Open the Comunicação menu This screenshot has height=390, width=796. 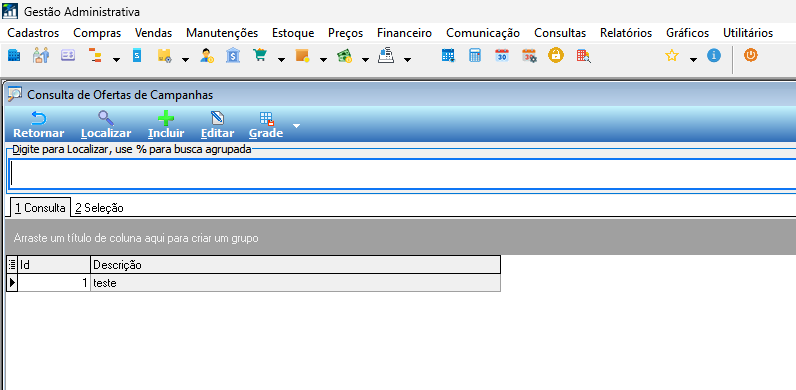pyautogui.click(x=483, y=33)
